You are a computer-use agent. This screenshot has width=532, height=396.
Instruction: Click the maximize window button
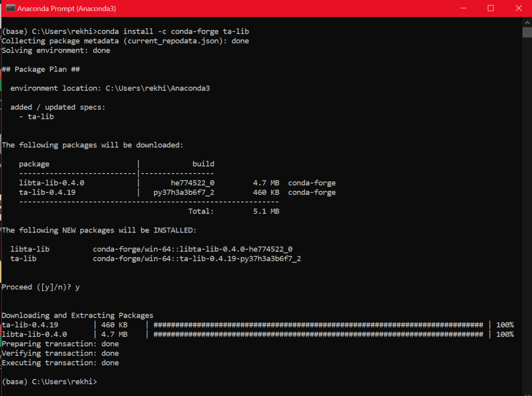pos(490,8)
